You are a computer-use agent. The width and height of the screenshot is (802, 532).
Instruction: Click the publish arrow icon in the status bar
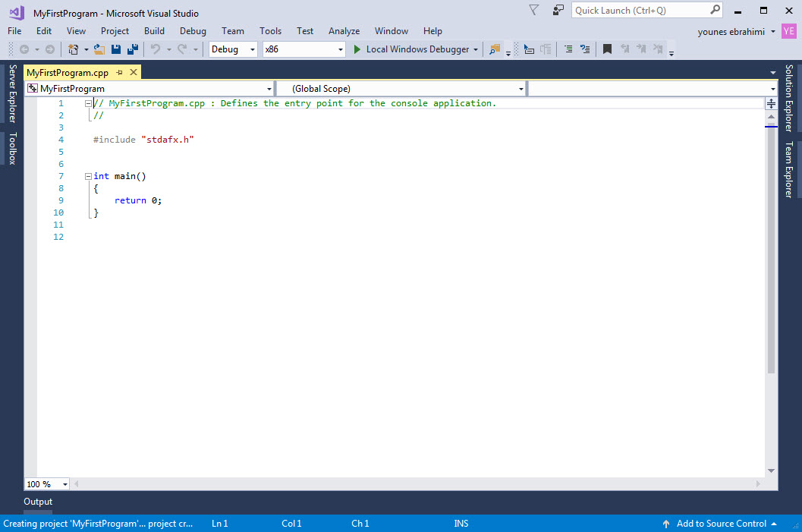(x=666, y=524)
